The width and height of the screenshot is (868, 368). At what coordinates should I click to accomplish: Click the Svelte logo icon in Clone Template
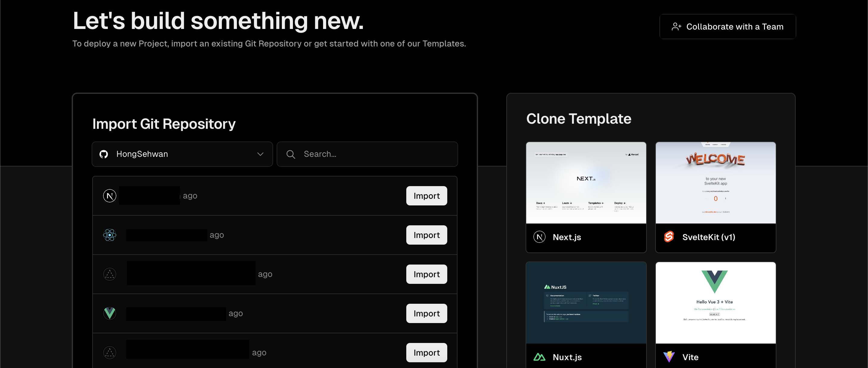669,237
